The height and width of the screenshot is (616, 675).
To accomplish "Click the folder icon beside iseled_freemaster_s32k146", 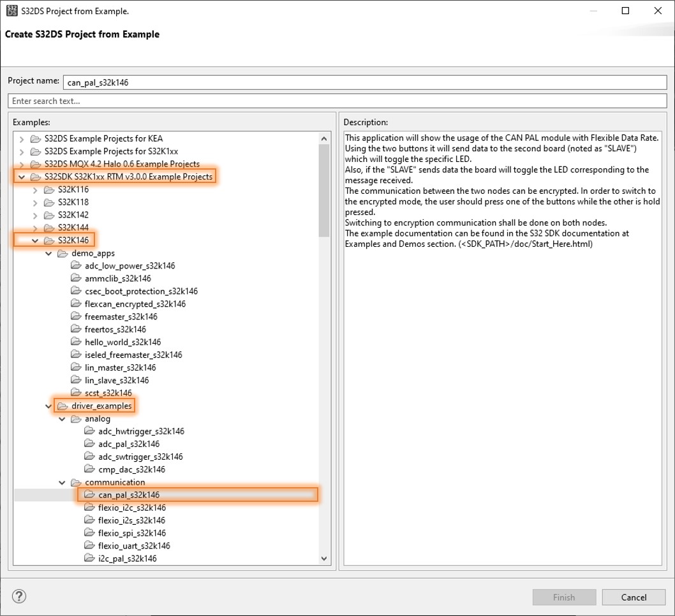I will (77, 355).
